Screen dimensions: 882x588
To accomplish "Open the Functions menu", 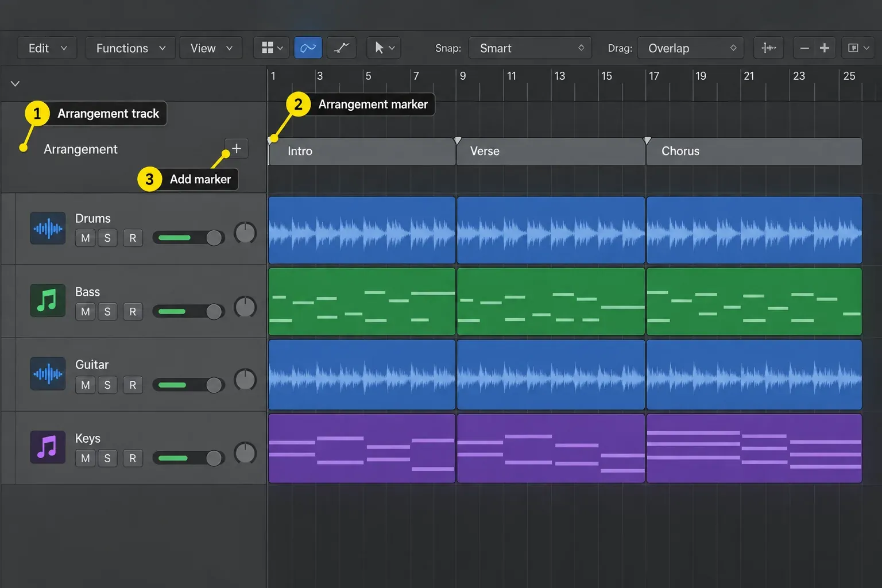I will coord(130,48).
